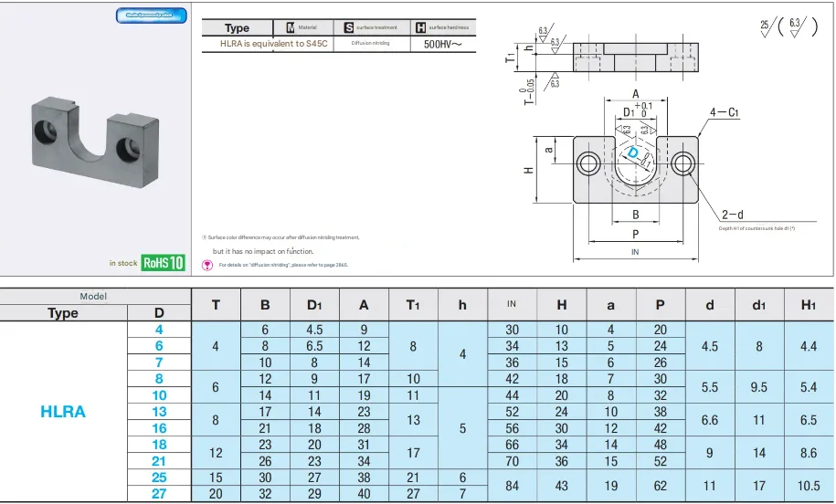Click the HLRA type name in table
836x504 pixels.
(63, 412)
